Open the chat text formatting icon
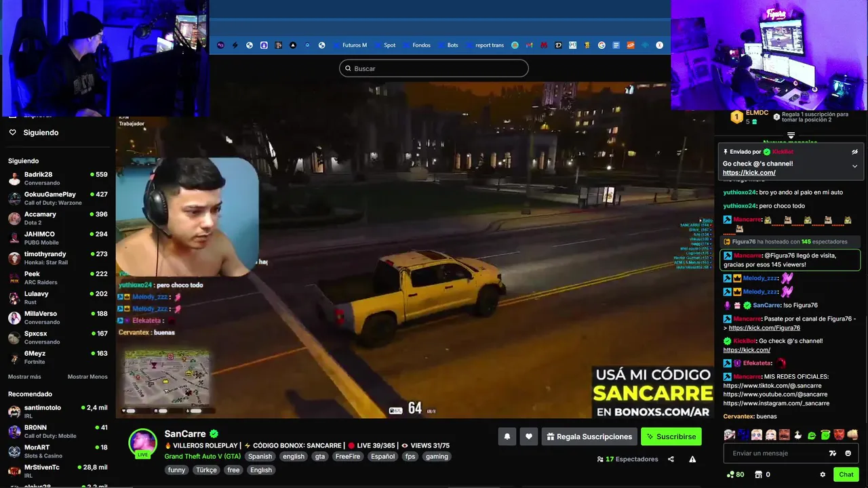Image resolution: width=868 pixels, height=488 pixels. pyautogui.click(x=833, y=453)
